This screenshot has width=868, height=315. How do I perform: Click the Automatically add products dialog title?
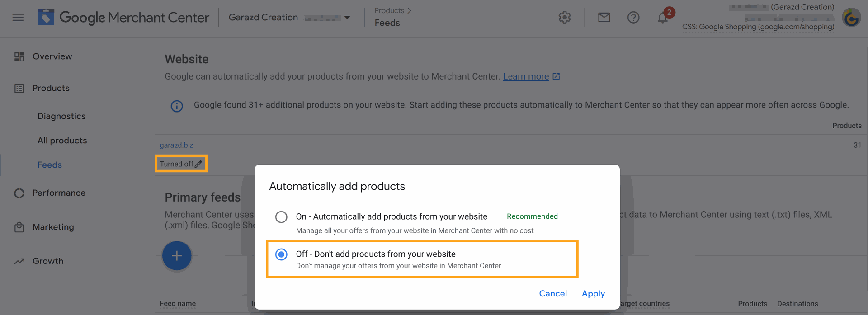pos(337,186)
